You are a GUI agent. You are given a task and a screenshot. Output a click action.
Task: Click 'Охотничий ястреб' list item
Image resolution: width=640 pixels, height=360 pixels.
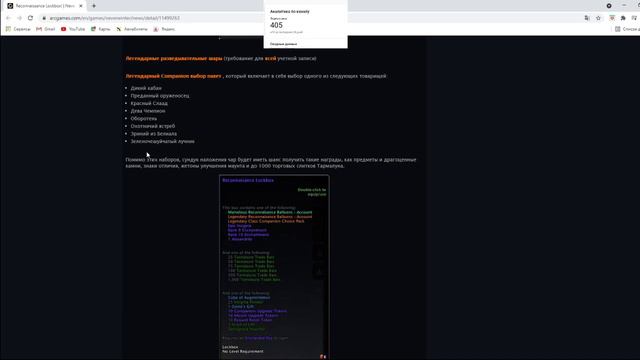pyautogui.click(x=153, y=126)
